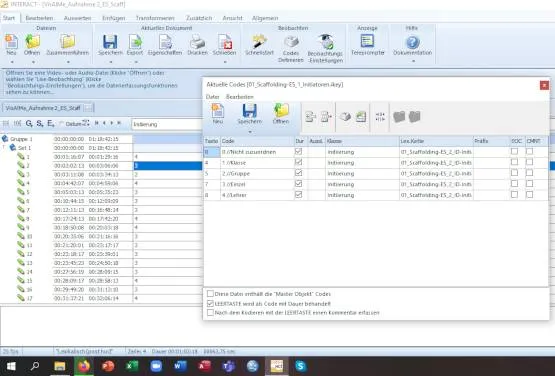
Task: Collapse the Set 1 tree node
Action: pyautogui.click(x=4, y=148)
